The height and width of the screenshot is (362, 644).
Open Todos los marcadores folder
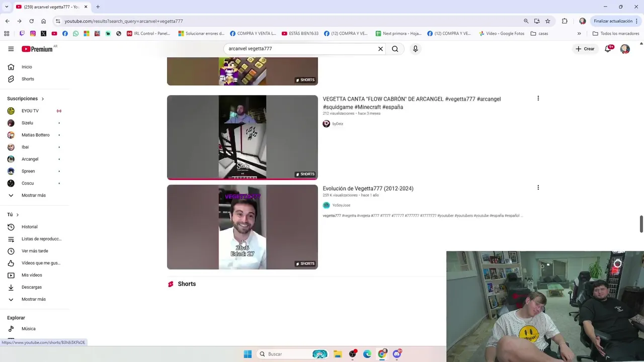pyautogui.click(x=616, y=34)
